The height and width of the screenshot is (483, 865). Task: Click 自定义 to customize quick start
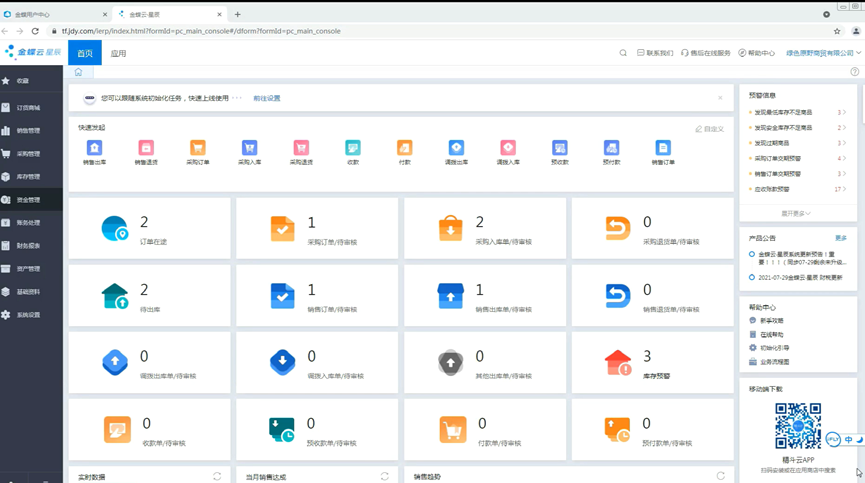coord(710,128)
